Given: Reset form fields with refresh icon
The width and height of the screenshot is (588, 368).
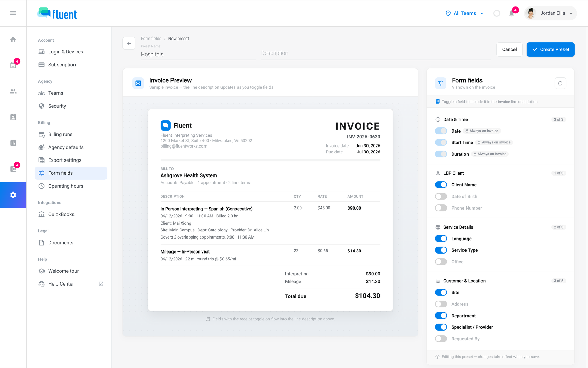Looking at the screenshot, I should pyautogui.click(x=560, y=83).
